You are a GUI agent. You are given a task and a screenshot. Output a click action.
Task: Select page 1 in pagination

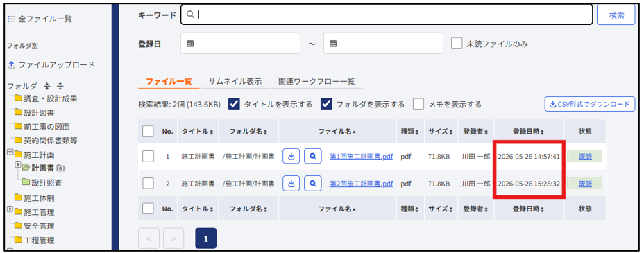coord(206,238)
